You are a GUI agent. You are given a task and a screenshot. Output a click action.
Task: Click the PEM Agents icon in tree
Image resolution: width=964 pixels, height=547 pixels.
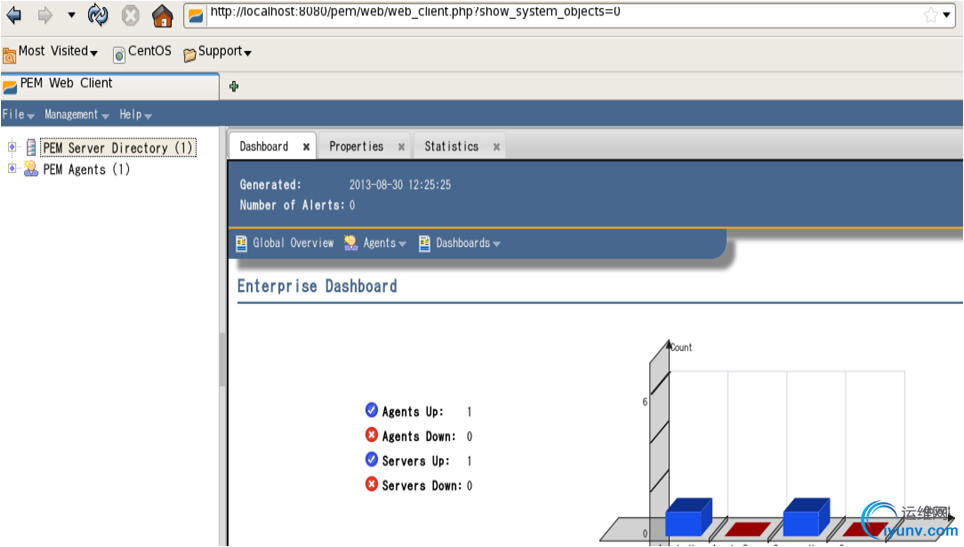pos(31,169)
